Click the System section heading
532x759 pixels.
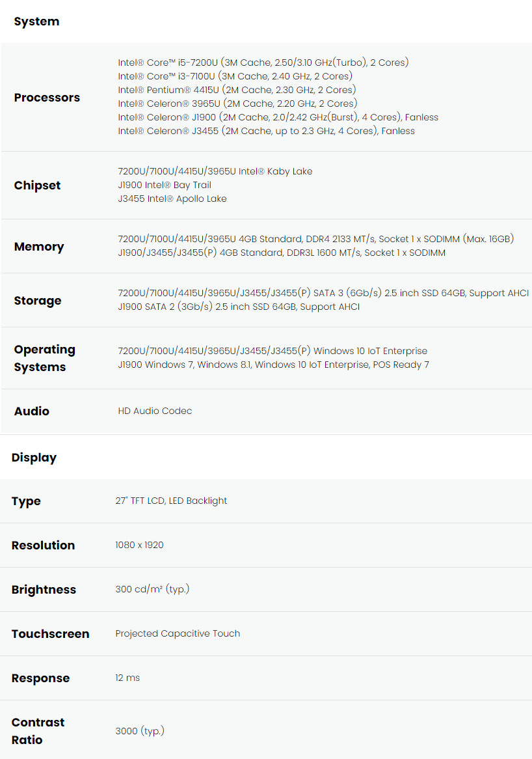[37, 21]
